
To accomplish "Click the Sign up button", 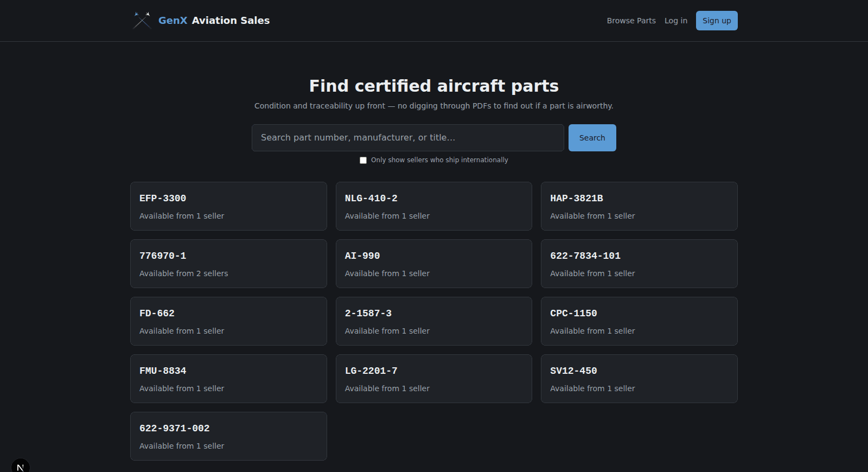I will click(717, 21).
